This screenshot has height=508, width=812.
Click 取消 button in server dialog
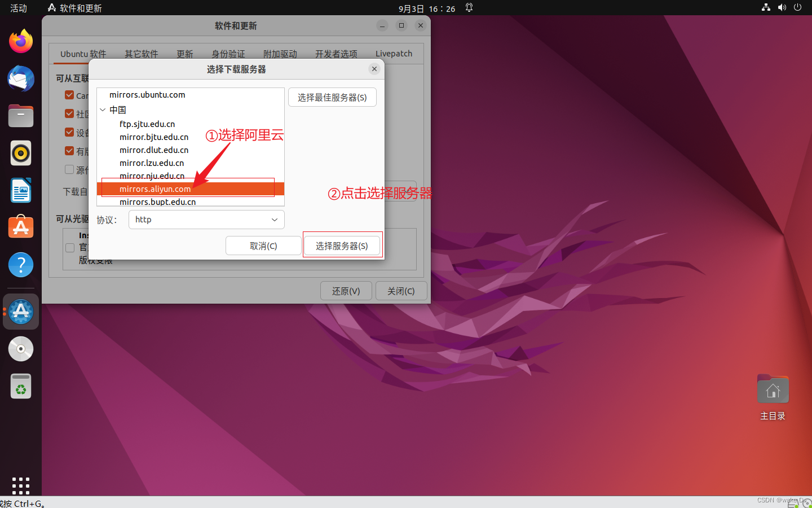(263, 246)
